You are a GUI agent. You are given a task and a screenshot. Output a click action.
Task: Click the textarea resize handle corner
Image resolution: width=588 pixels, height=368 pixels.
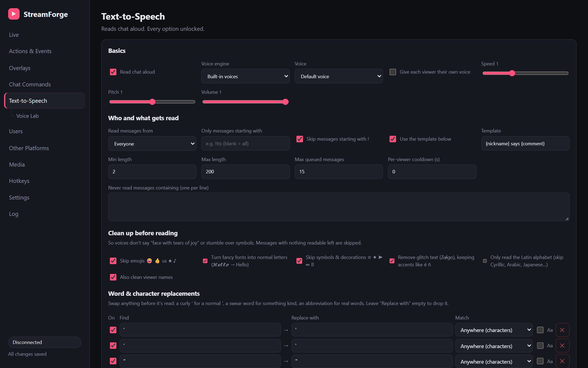coord(567,219)
